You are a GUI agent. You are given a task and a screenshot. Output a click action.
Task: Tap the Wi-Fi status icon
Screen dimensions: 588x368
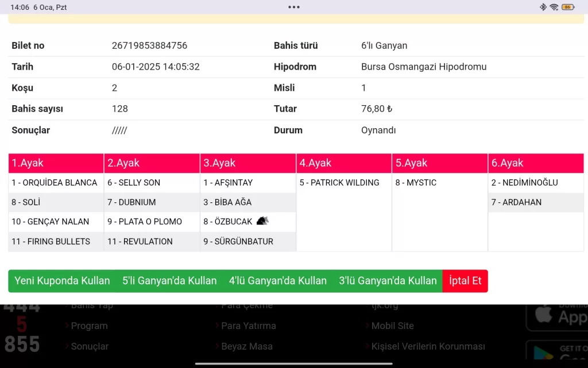[554, 7]
